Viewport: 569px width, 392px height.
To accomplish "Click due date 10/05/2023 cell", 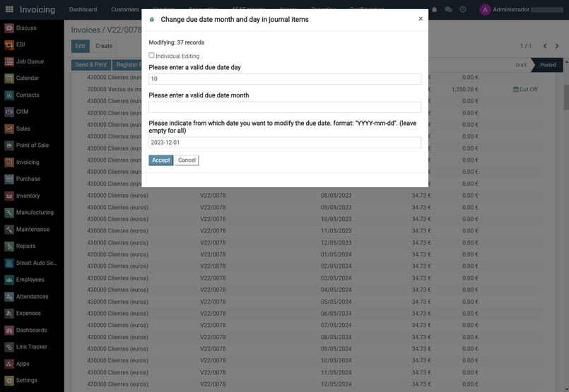I will pyautogui.click(x=336, y=219).
